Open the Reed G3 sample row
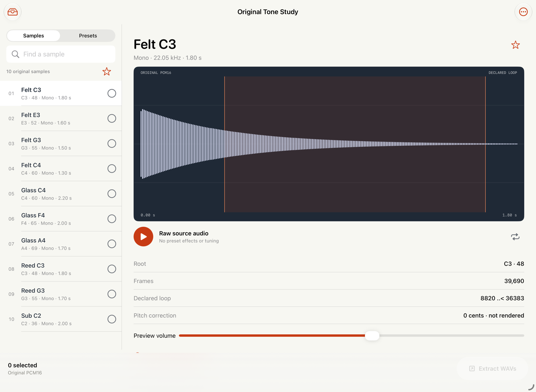Image resolution: width=536 pixels, height=392 pixels. coord(61,294)
